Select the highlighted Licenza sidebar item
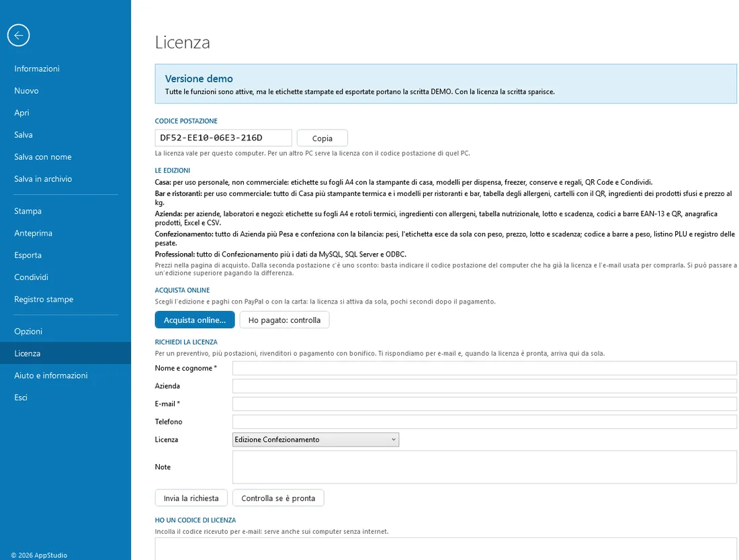Image resolution: width=739 pixels, height=560 pixels. tap(66, 353)
